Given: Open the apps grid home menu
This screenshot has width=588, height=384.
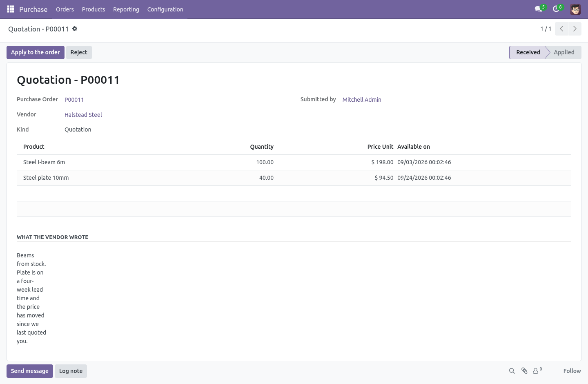Looking at the screenshot, I should 11,9.
